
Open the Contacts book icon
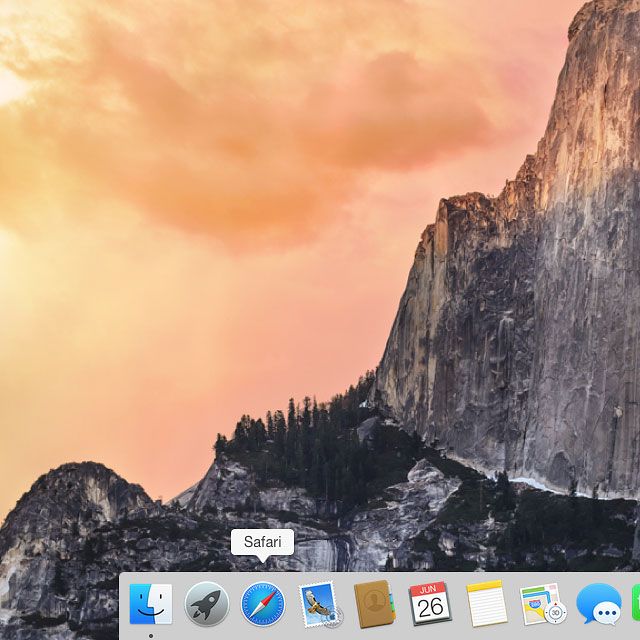374,604
